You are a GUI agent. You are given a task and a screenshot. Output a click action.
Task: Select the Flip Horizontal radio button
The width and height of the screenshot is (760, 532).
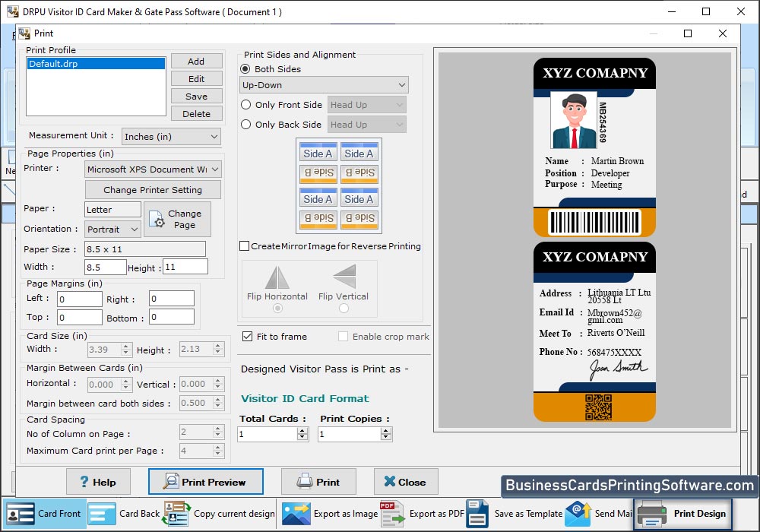277,308
